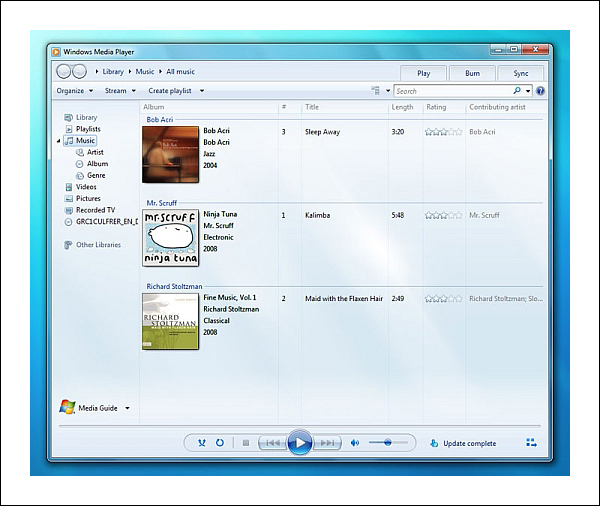Image resolution: width=600 pixels, height=506 pixels.
Task: Click the search magnifier icon
Action: point(517,91)
